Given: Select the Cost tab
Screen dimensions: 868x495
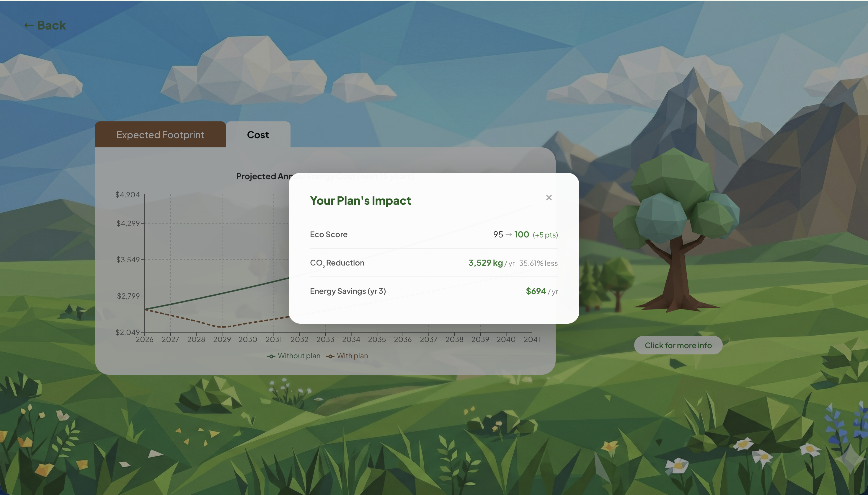Looking at the screenshot, I should (258, 135).
